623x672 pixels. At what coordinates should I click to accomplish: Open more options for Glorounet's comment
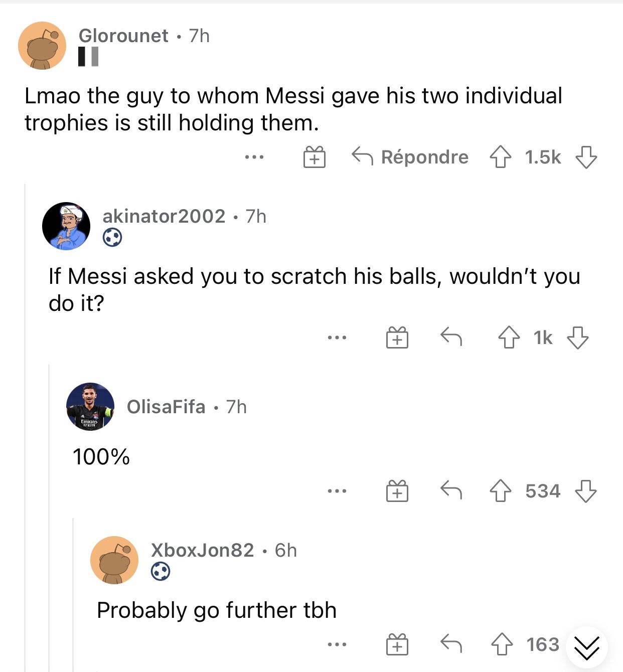(254, 157)
